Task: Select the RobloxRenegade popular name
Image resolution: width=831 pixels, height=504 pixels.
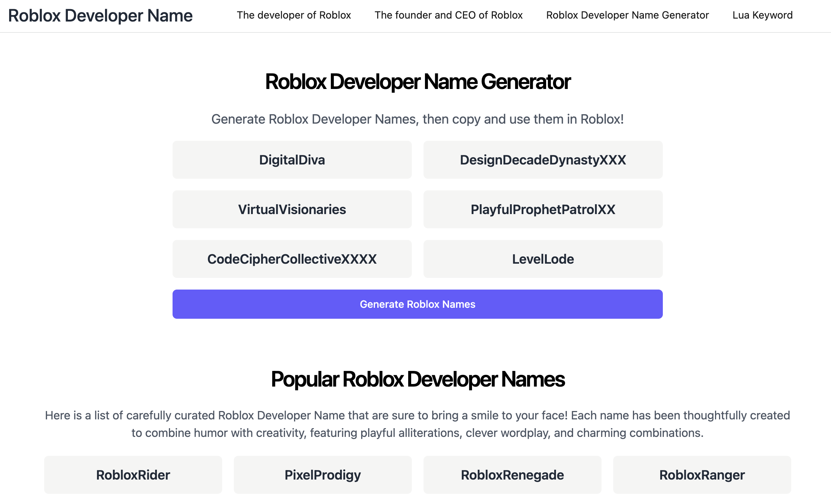Action: pyautogui.click(x=513, y=475)
